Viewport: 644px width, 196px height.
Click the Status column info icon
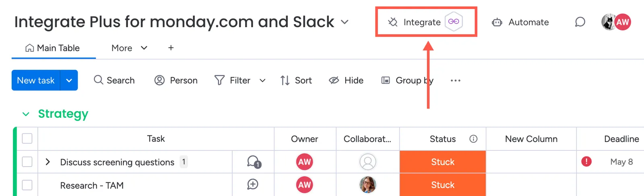(473, 139)
